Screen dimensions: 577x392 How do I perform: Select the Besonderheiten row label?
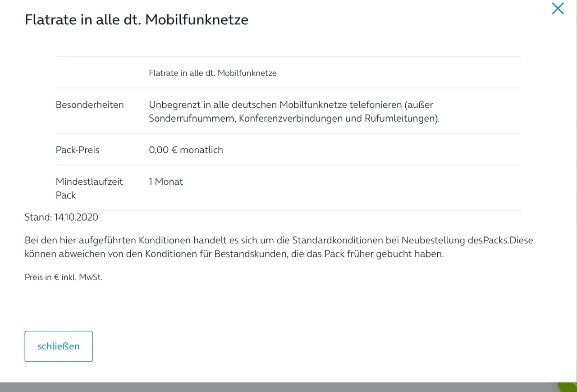[90, 105]
